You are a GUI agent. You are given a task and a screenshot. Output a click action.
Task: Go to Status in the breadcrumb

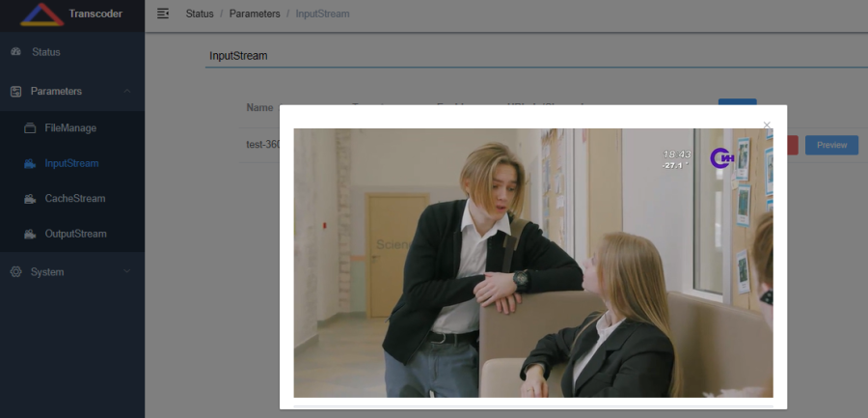(200, 14)
